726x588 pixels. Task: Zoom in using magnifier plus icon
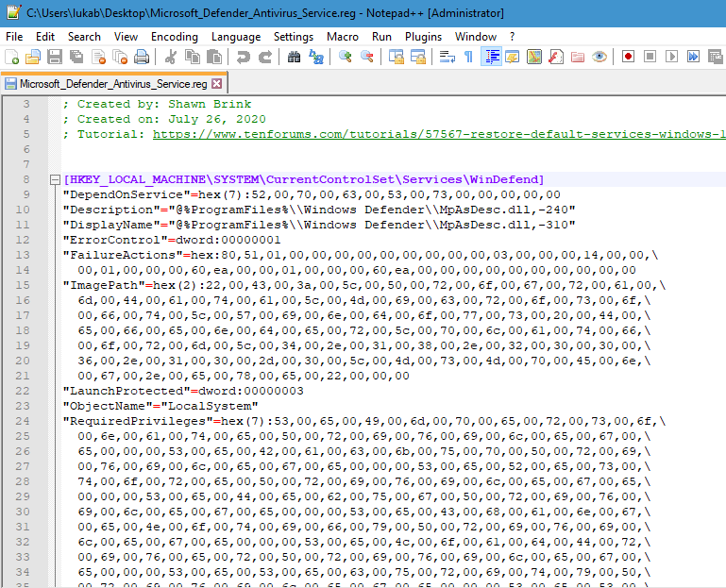(x=345, y=57)
